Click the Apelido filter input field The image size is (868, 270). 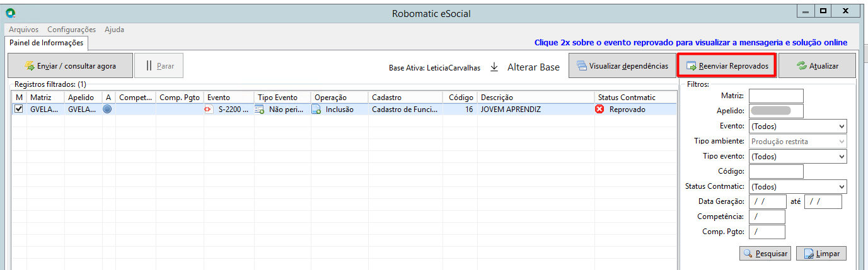point(776,111)
